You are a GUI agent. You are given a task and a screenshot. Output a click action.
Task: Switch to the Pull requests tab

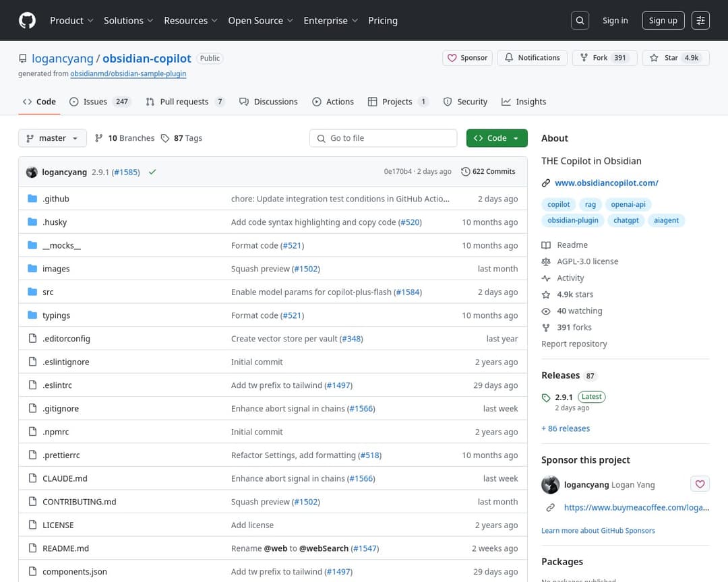[185, 102]
